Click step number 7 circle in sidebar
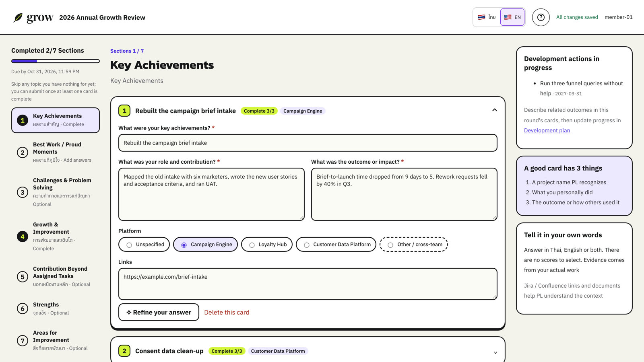This screenshot has height=362, width=644. pyautogui.click(x=23, y=341)
